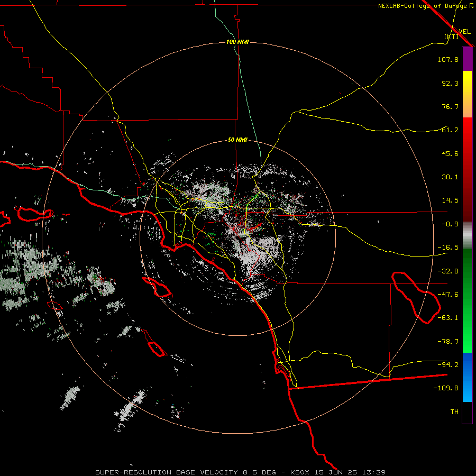The height and width of the screenshot is (476, 476).
Task: Click the 107.8 legend value
Action: tap(448, 59)
